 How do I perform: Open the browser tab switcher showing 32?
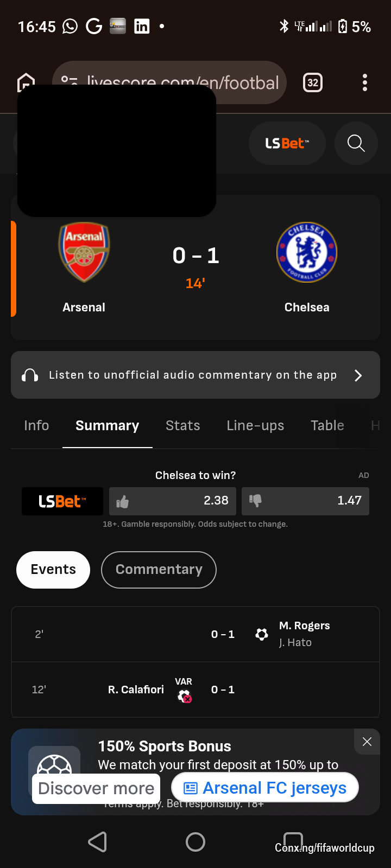click(313, 82)
